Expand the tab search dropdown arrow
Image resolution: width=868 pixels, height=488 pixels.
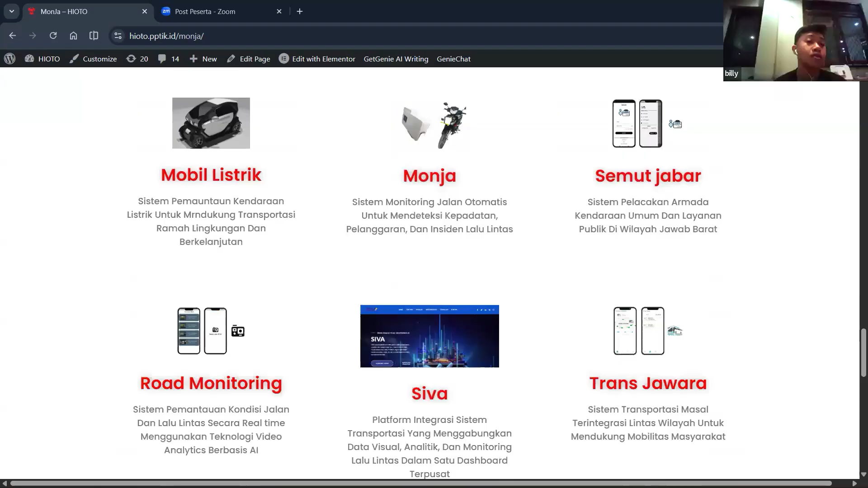(12, 11)
